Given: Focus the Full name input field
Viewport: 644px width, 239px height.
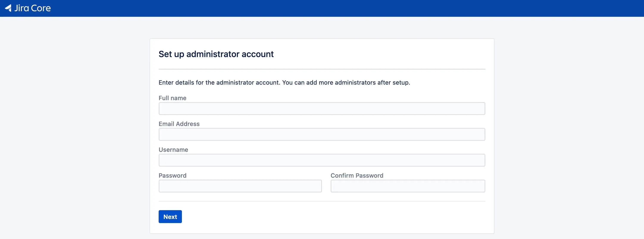Looking at the screenshot, I should tap(322, 108).
